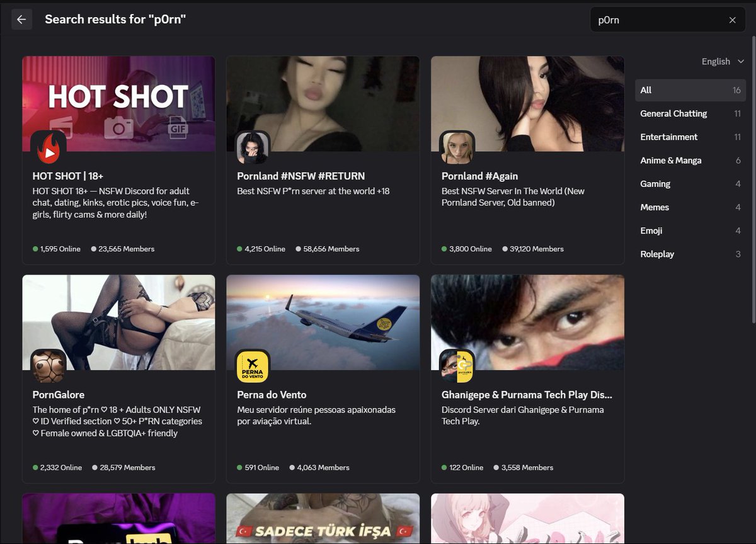Select the All category filter
The height and width of the screenshot is (544, 756).
690,90
